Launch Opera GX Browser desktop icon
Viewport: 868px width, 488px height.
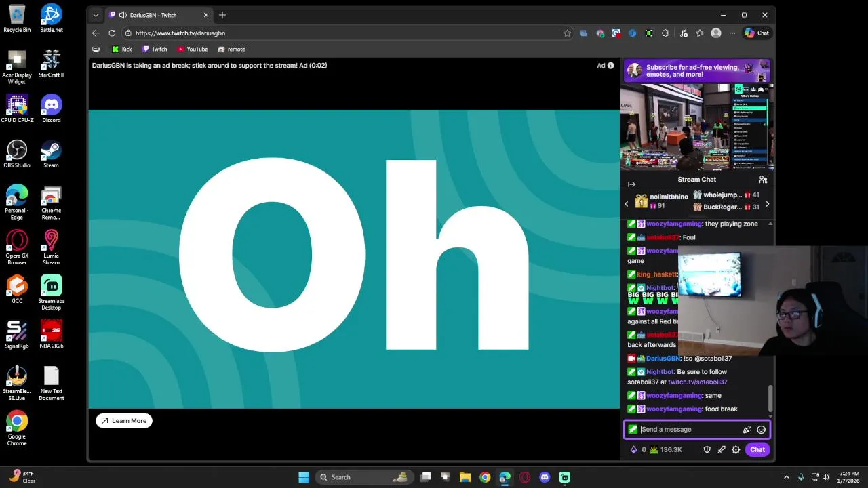(17, 248)
